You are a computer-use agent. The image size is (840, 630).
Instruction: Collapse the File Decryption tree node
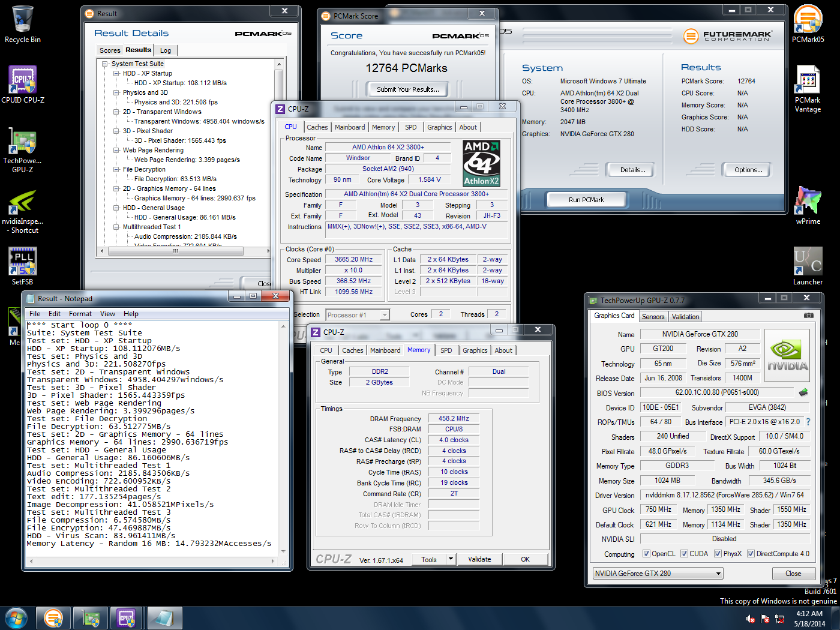point(116,169)
